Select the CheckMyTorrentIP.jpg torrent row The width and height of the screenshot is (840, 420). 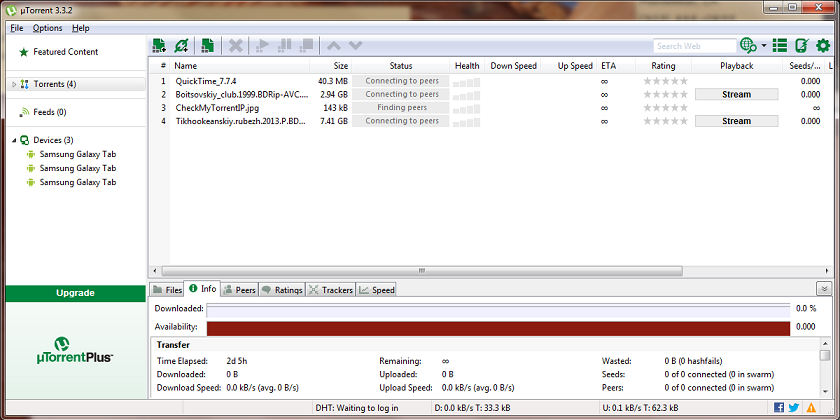coord(490,108)
